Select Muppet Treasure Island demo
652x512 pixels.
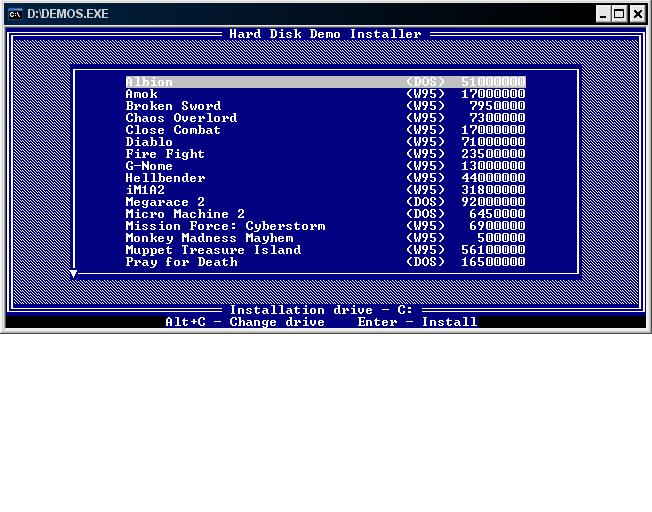click(x=326, y=250)
